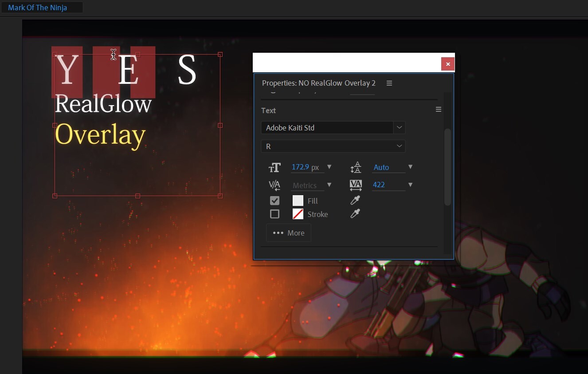Click the text box right-middle handle
588x374 pixels.
click(x=220, y=125)
